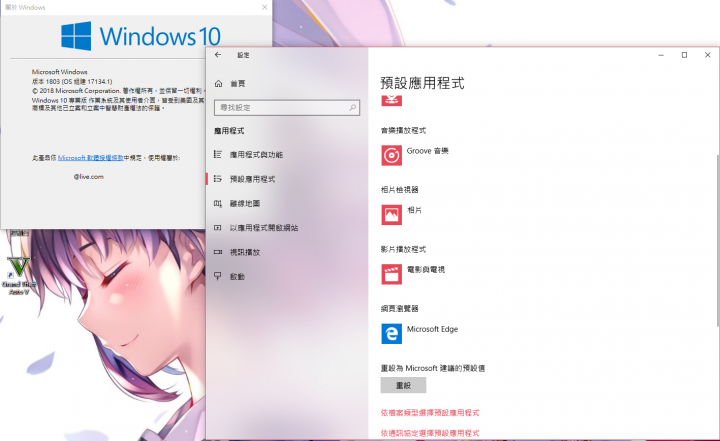Close the 關於 Windows dialog

(264, 7)
